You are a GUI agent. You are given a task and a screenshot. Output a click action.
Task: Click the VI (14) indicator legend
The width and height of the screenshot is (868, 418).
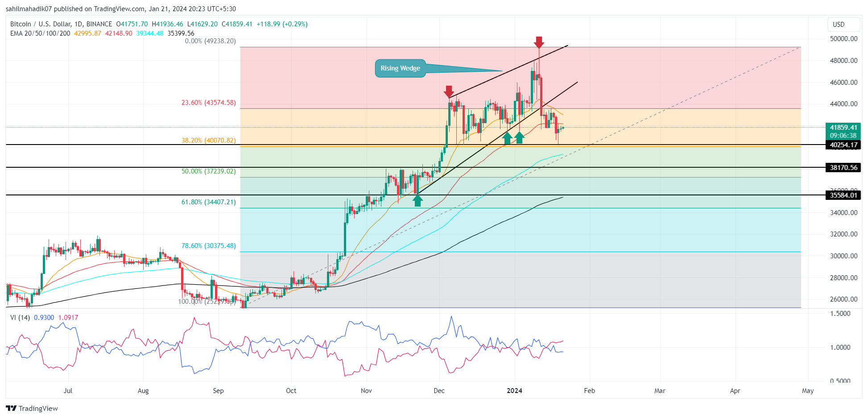20,318
